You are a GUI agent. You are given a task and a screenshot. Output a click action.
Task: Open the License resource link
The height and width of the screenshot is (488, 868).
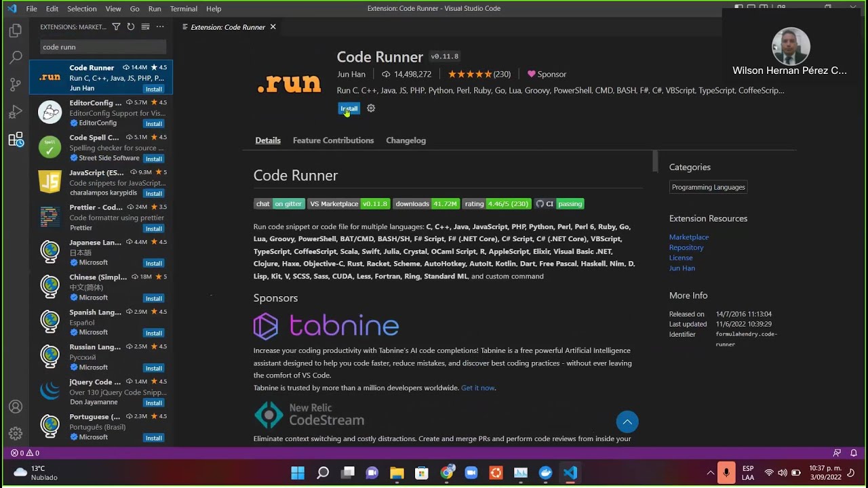(681, 258)
